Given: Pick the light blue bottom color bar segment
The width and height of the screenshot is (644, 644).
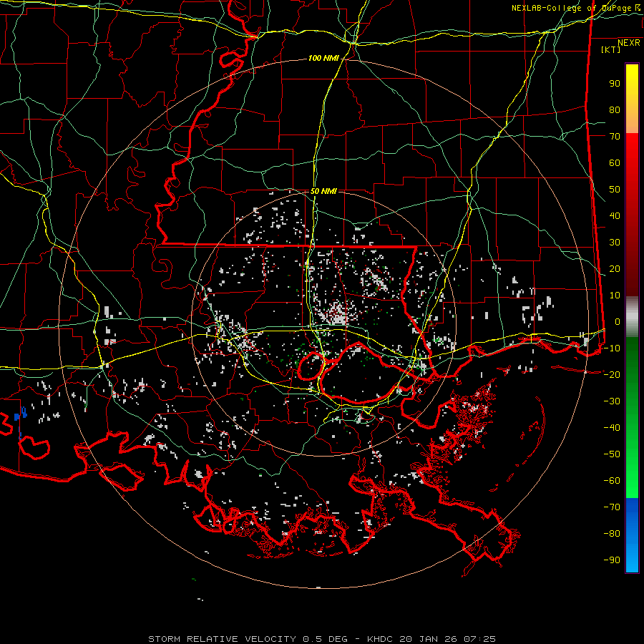Looking at the screenshot, I should 632,559.
